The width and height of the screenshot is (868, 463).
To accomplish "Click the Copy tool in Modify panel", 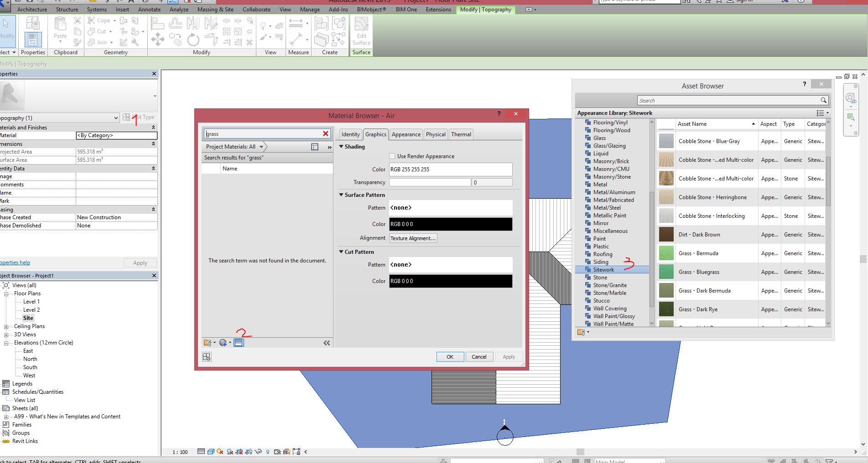I will coord(175,40).
